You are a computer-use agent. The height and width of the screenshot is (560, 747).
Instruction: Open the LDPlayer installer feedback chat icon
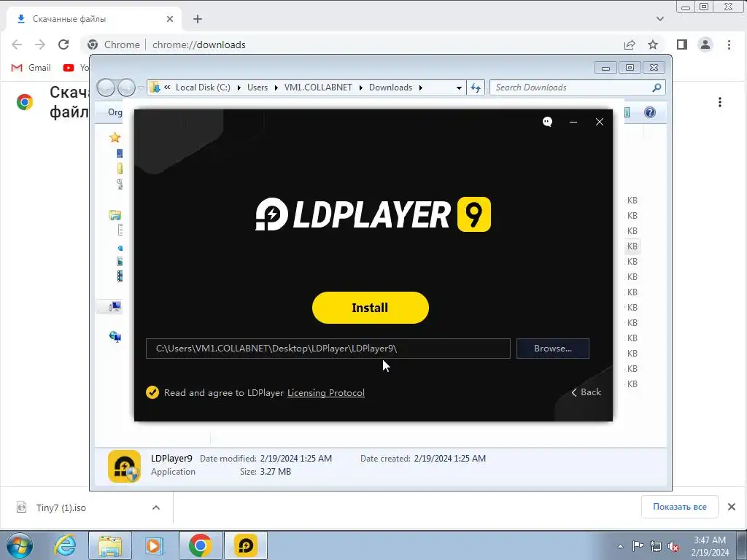click(x=547, y=122)
